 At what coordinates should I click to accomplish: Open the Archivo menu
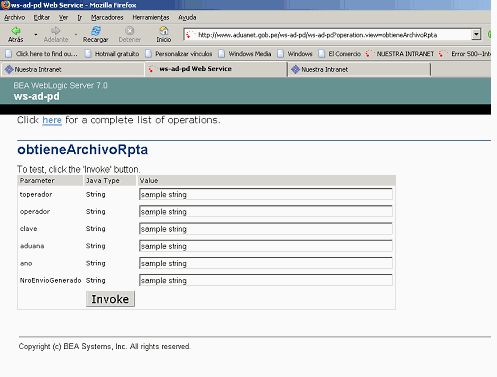(x=14, y=17)
